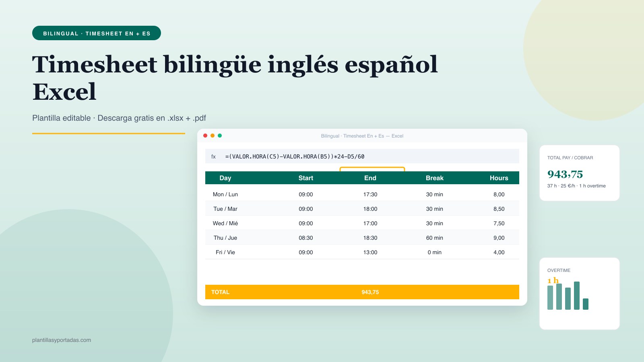Click the 4,00 hours value
The image size is (644, 362).
point(499,252)
